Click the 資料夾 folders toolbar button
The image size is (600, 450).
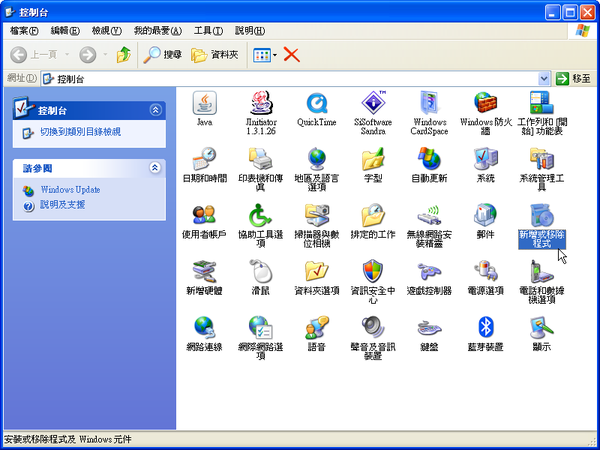(x=215, y=55)
